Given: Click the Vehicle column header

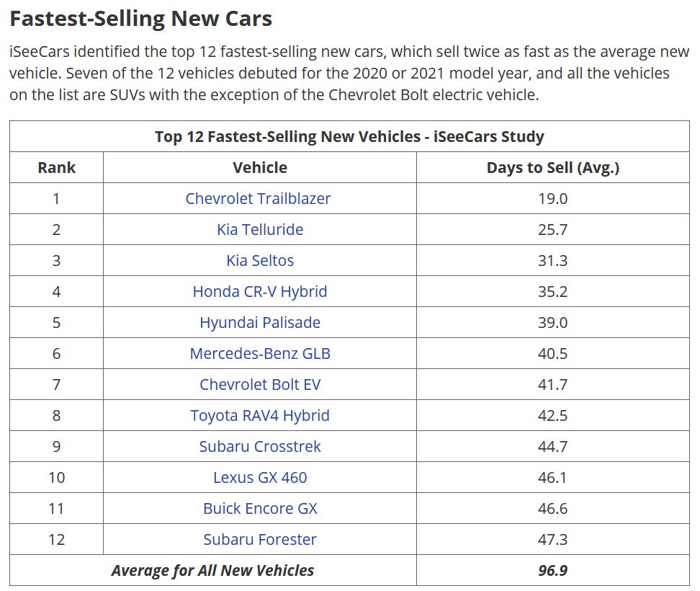Looking at the screenshot, I should [x=260, y=167].
